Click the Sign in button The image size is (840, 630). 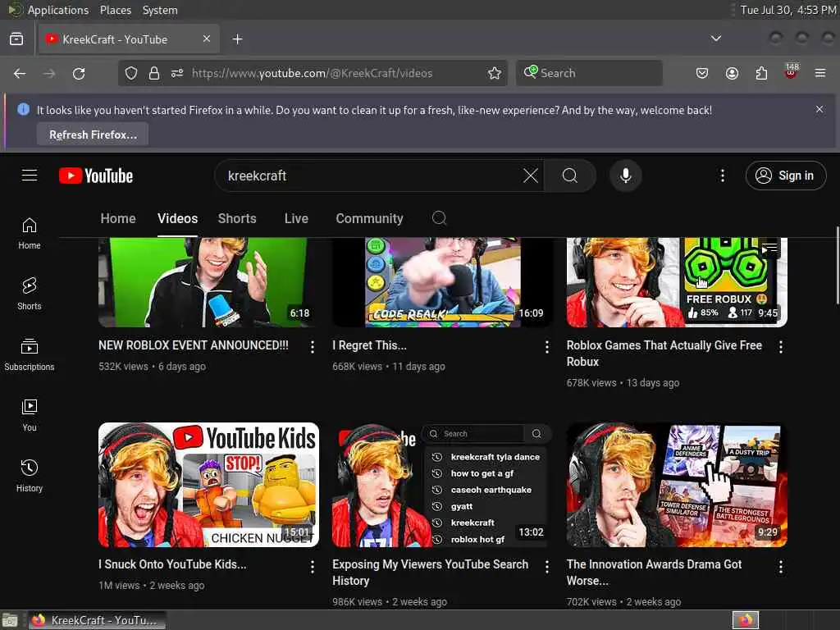785,176
